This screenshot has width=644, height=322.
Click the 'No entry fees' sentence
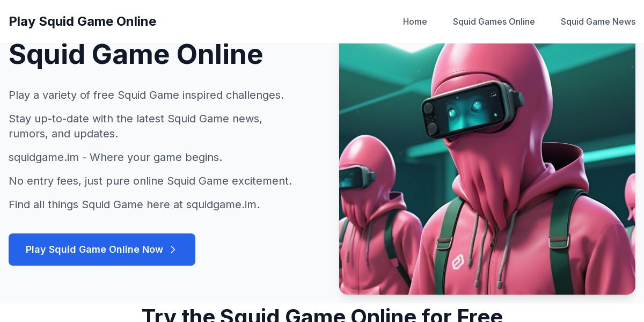150,181
